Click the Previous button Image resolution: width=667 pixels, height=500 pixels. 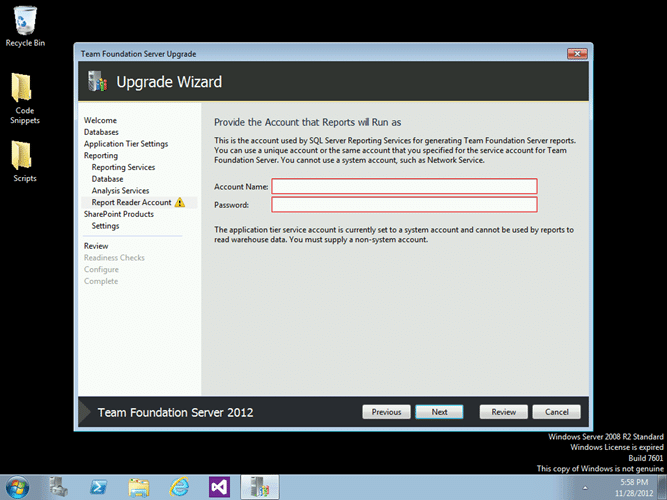click(386, 412)
